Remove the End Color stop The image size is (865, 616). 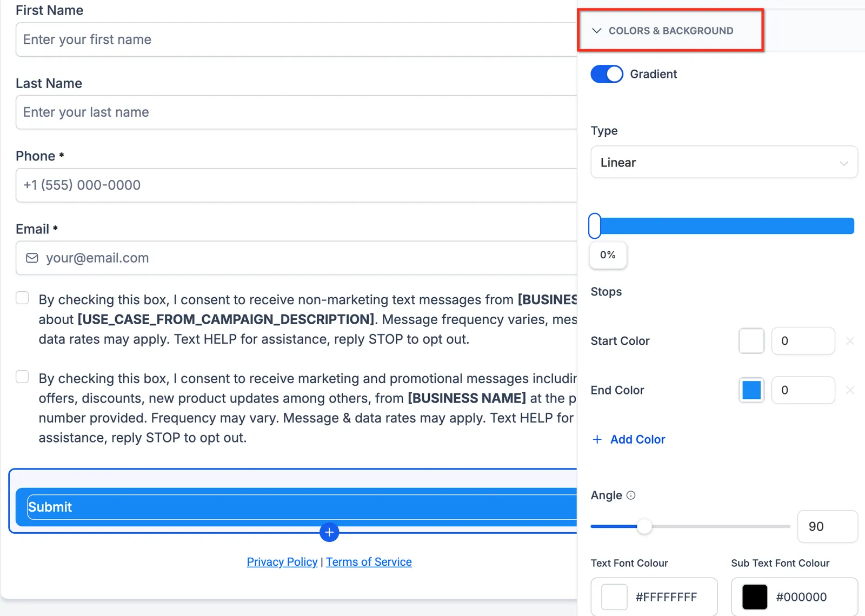click(850, 390)
